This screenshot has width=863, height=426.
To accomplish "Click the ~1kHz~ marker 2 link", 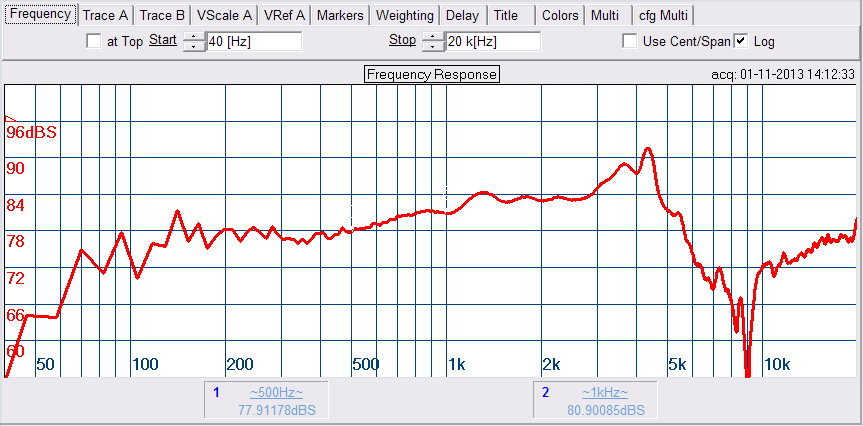I will point(606,393).
